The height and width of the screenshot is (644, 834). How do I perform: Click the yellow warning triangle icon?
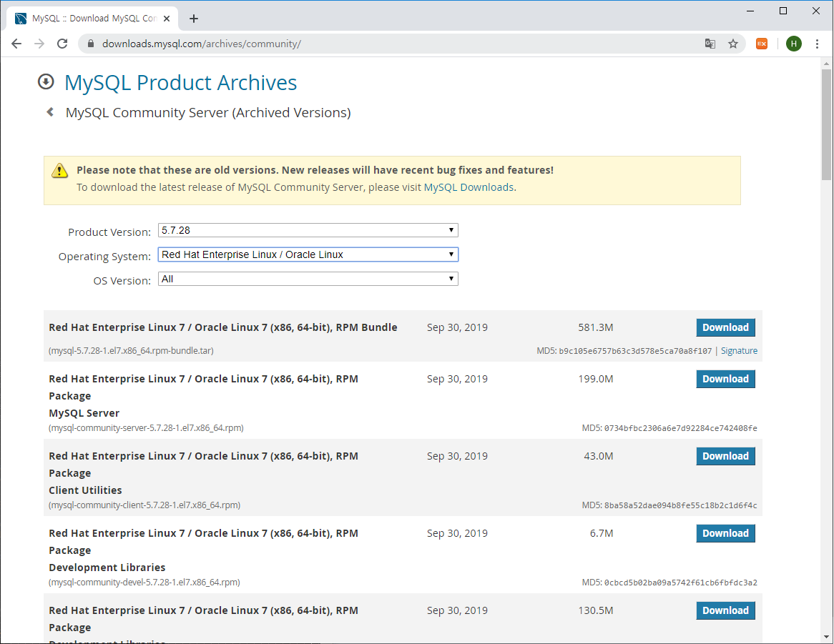coord(59,171)
